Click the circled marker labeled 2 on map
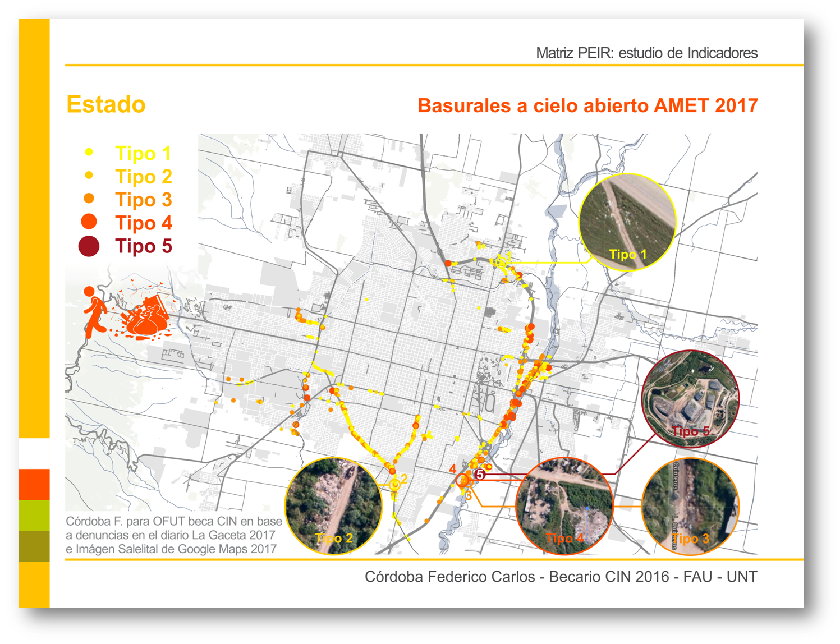840x644 pixels. tap(395, 483)
